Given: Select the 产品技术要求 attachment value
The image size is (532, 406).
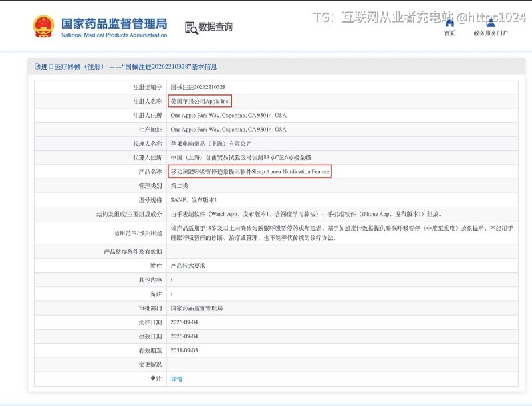Looking at the screenshot, I should [x=188, y=266].
